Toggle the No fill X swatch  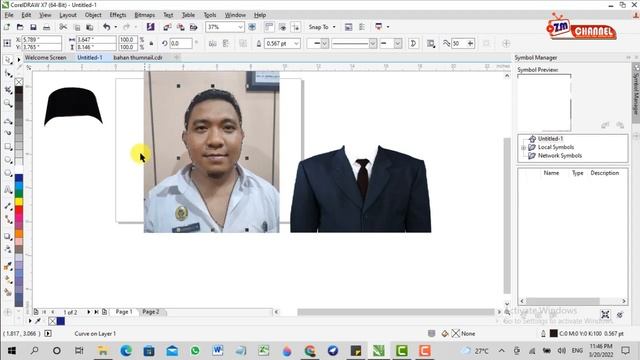[x=19, y=82]
